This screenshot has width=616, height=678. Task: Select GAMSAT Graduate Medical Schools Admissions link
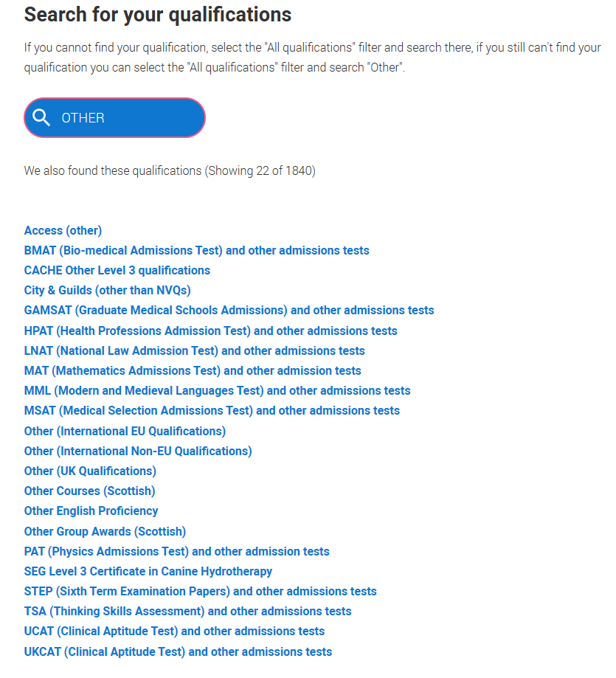(229, 310)
